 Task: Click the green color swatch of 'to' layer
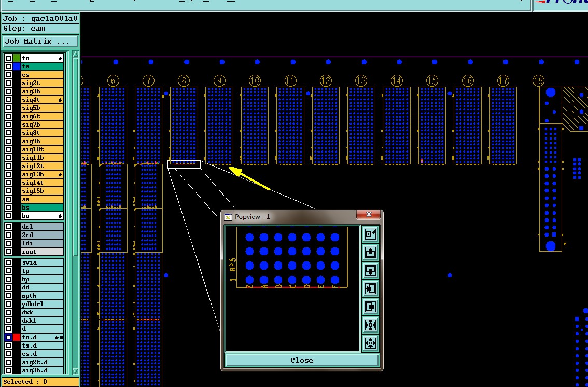[x=17, y=58]
